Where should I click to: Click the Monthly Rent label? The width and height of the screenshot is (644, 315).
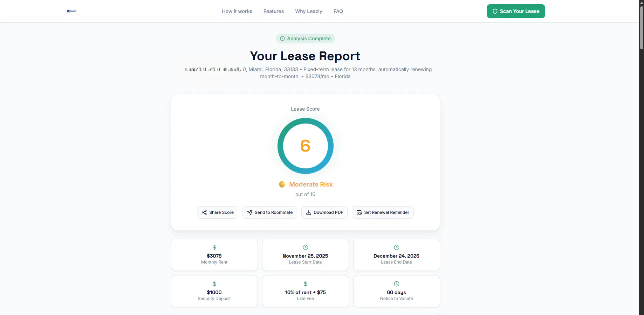(214, 262)
